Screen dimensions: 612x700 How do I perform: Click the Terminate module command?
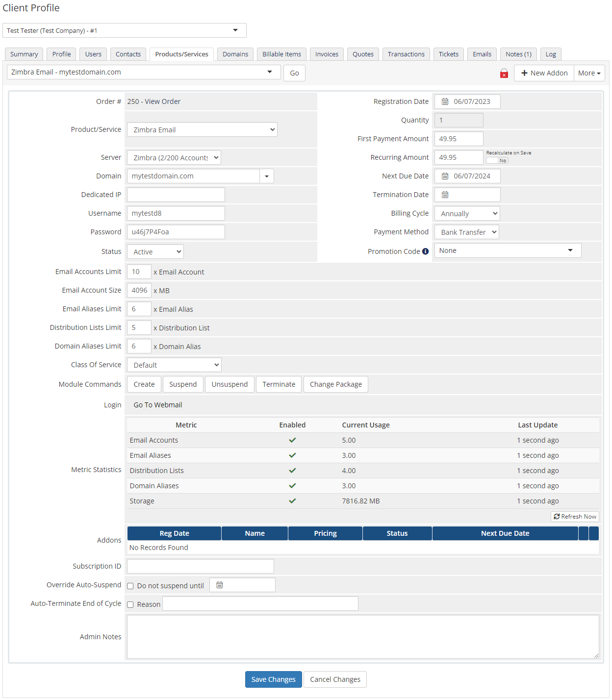coord(279,384)
